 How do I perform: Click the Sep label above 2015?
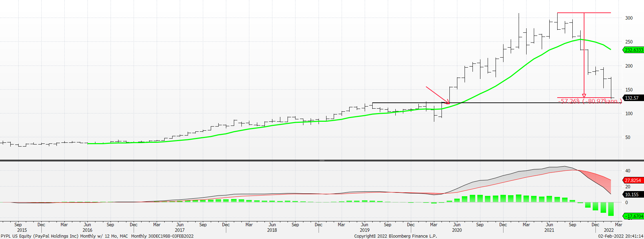click(x=18, y=225)
